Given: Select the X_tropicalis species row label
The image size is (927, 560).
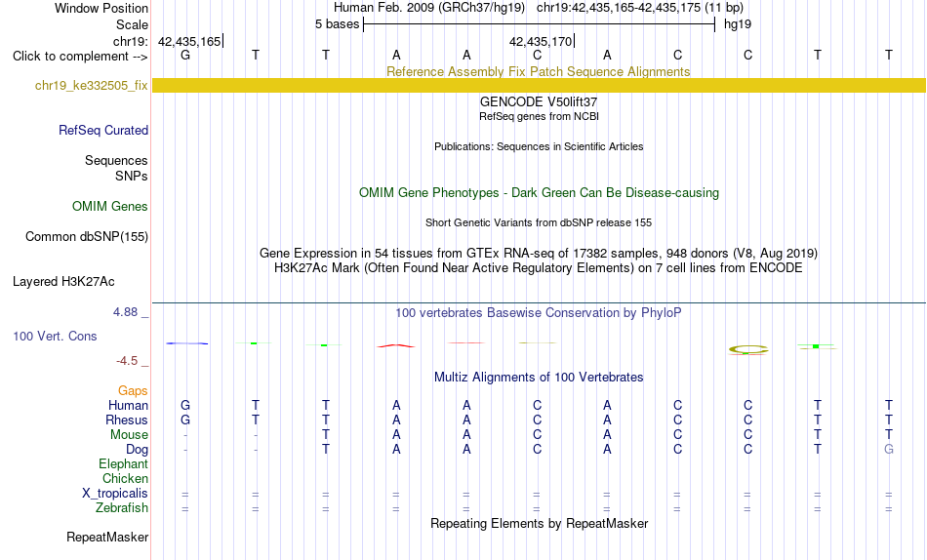Looking at the screenshot, I should click(115, 494).
